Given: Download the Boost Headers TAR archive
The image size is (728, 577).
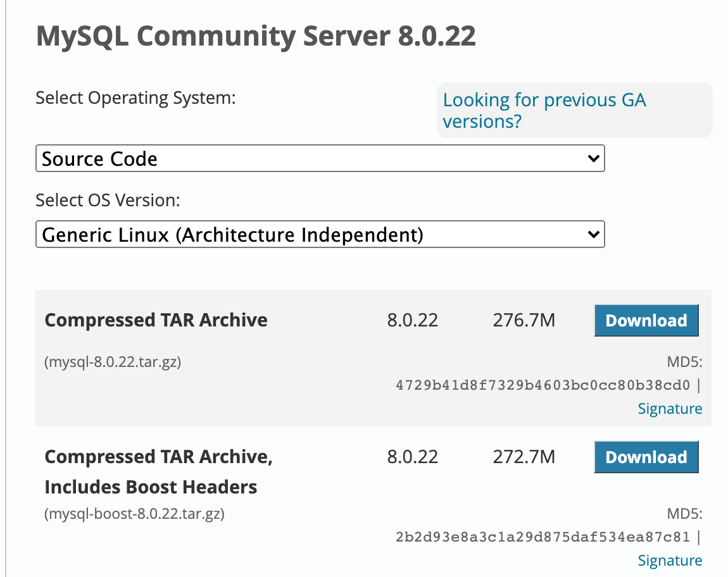Looking at the screenshot, I should (x=646, y=457).
